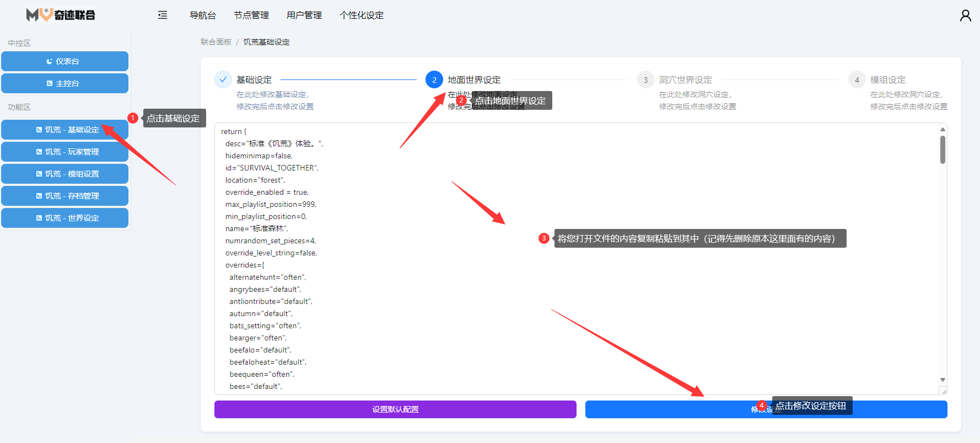
Task: Click step 3 circle for 洞穴世界设定
Action: pyautogui.click(x=645, y=79)
